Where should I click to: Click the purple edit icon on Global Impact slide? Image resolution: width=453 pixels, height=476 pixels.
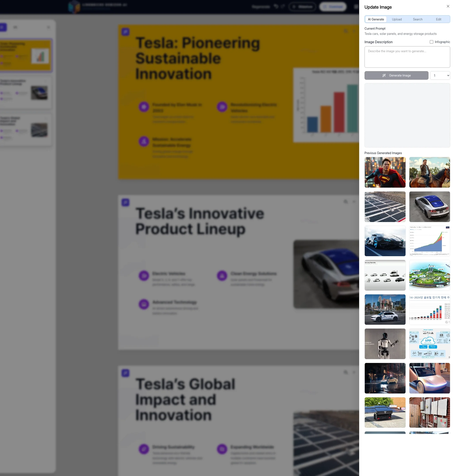(125, 373)
